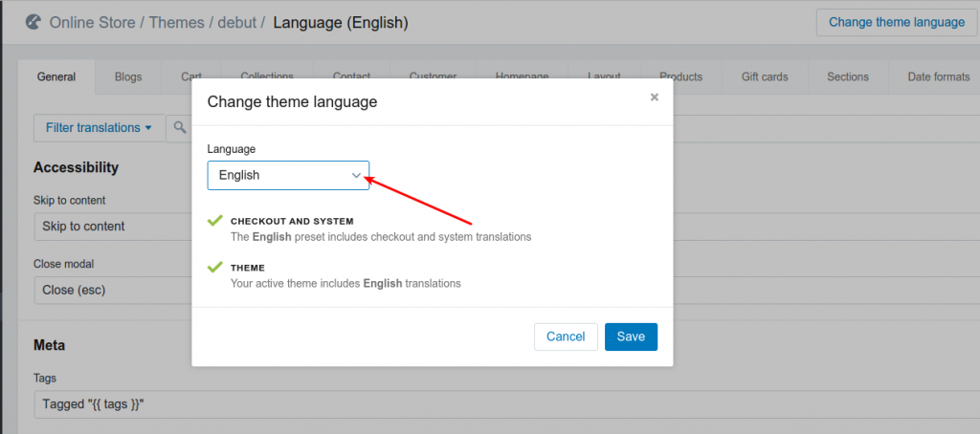
Task: Open the Online Store breadcrumb link
Action: point(92,23)
